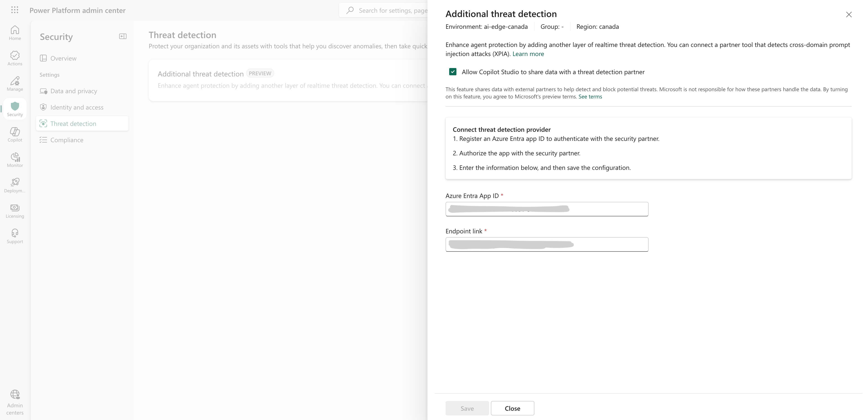Image resolution: width=868 pixels, height=420 pixels.
Task: Open the Support headset icon
Action: tap(15, 236)
